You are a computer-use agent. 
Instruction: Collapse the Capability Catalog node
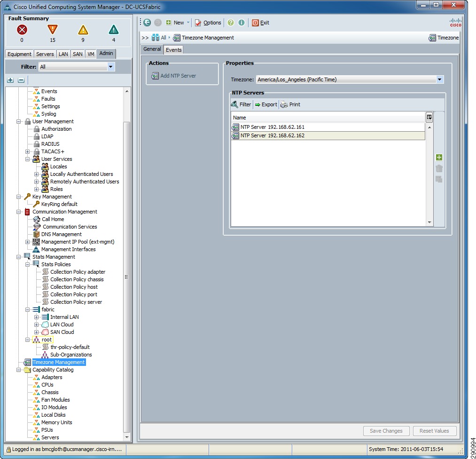pyautogui.click(x=18, y=370)
